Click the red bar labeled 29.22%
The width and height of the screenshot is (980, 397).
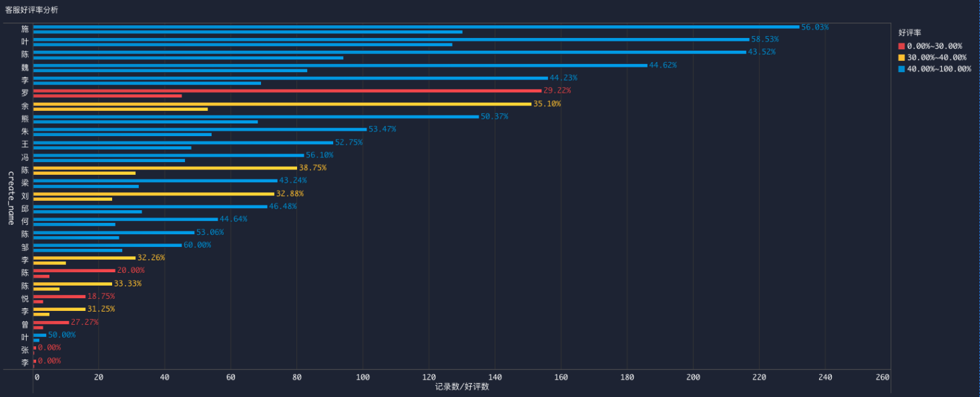point(287,91)
